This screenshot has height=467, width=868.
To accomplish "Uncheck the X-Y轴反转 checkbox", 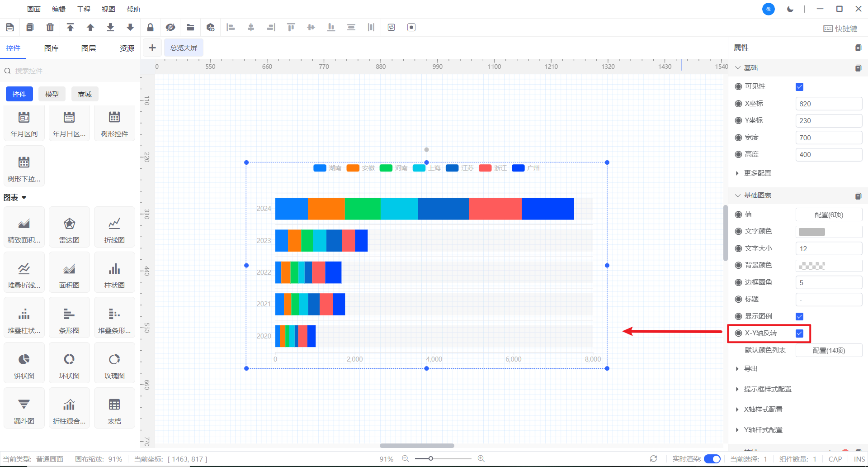I will (799, 334).
